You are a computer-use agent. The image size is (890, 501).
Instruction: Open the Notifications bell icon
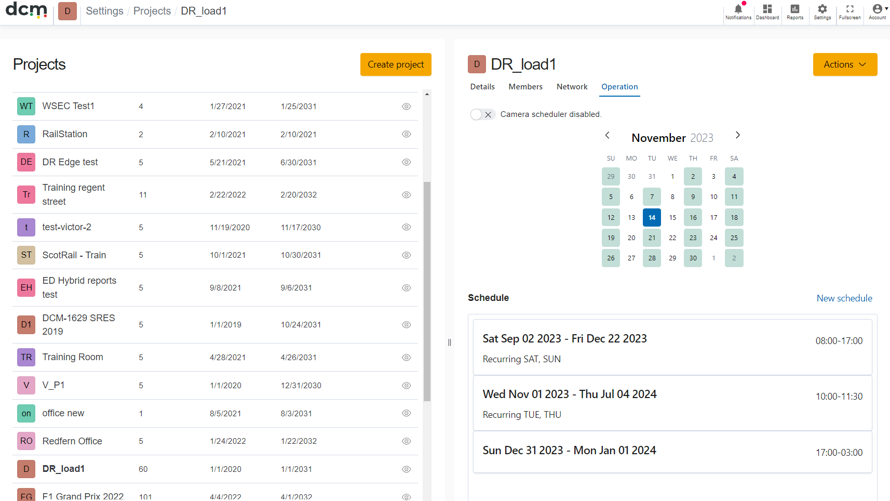click(x=738, y=11)
